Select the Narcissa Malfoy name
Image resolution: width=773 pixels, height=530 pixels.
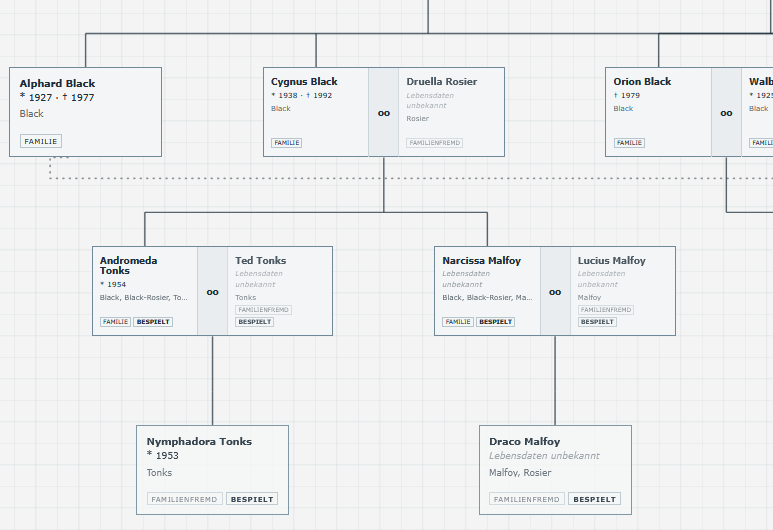tap(481, 260)
